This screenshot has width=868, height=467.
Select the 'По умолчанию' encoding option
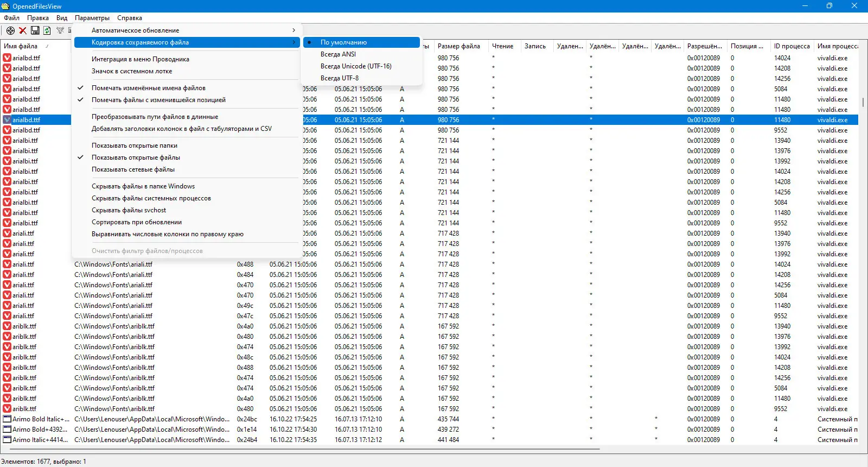tap(362, 42)
